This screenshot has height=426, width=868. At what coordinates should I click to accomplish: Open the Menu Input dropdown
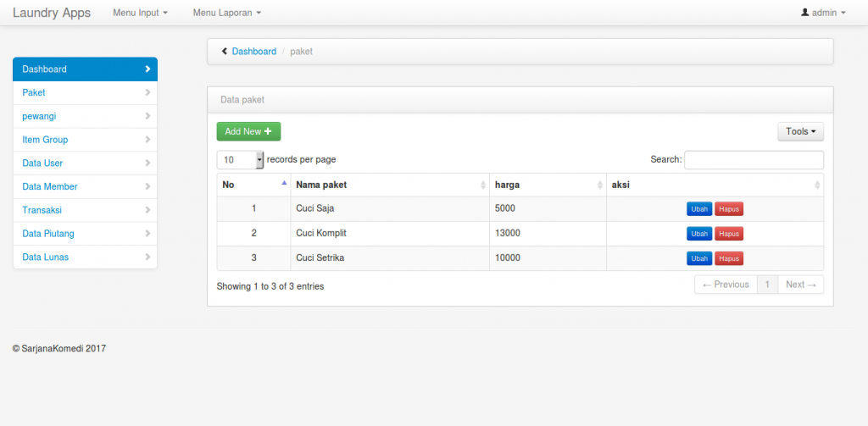[x=140, y=12]
